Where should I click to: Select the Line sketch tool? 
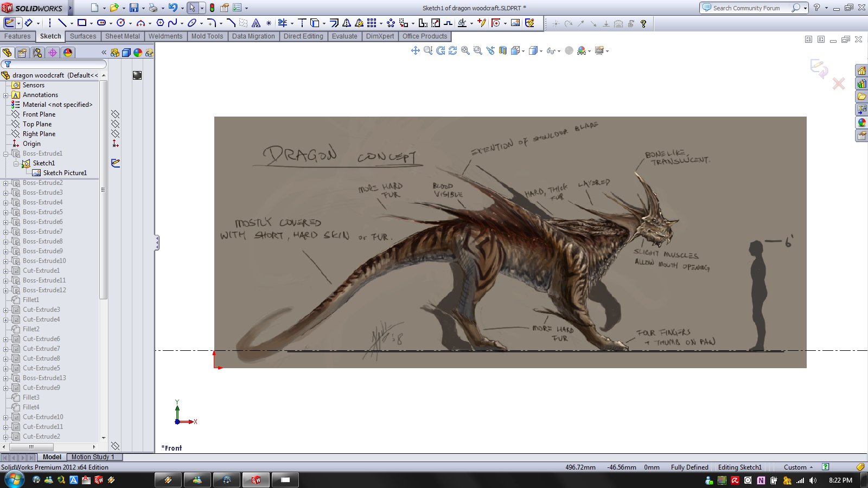pos(62,23)
